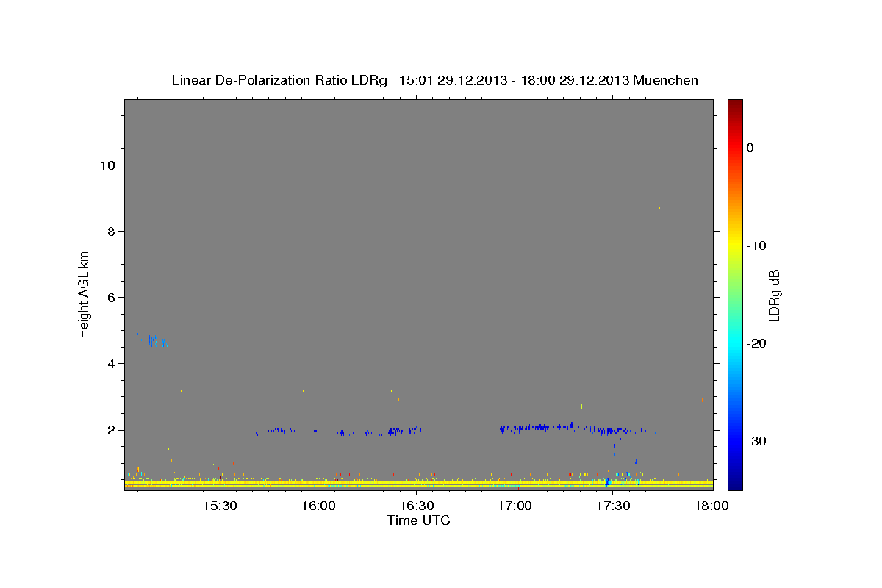Click the dark red top of colorbar
The image size is (882, 588).
tap(735, 105)
